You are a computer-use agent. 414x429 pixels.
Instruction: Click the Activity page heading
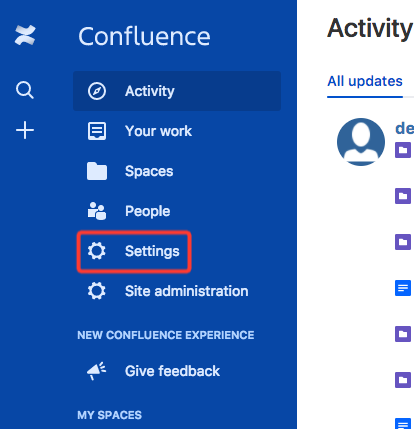[x=370, y=29]
